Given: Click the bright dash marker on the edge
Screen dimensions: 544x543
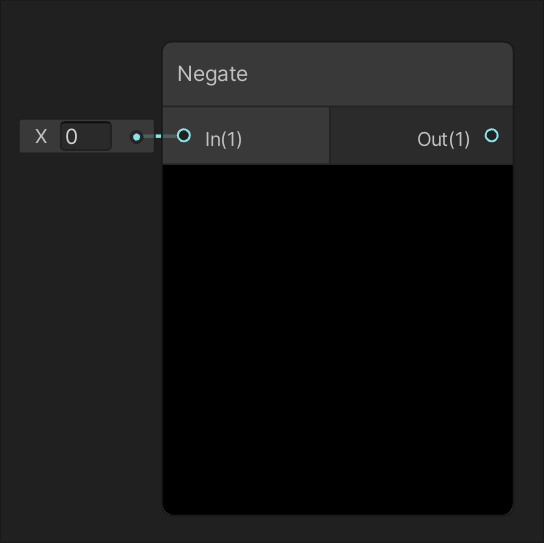Looking at the screenshot, I should [158, 136].
